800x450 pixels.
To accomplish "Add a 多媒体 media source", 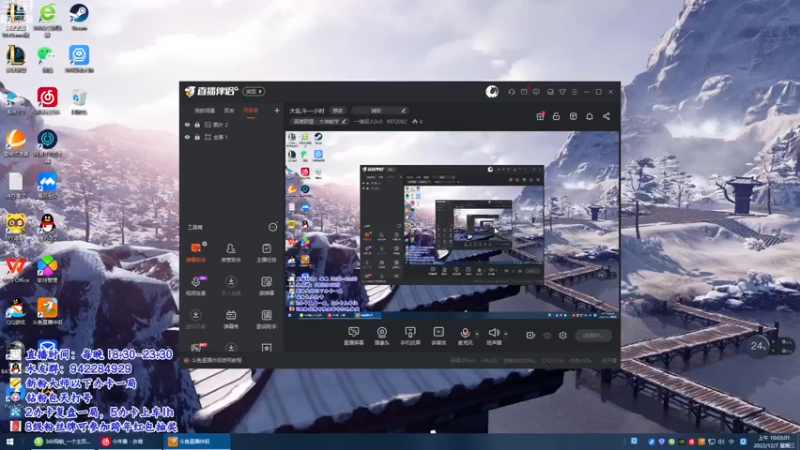I will point(439,336).
